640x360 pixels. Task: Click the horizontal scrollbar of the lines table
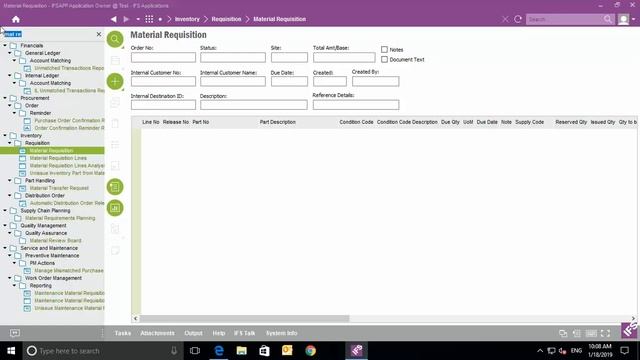coord(244,318)
